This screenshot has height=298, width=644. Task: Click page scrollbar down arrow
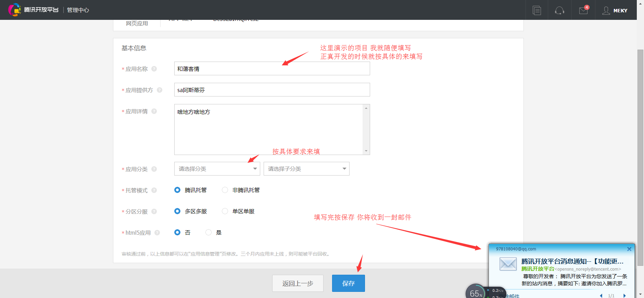coord(640,295)
